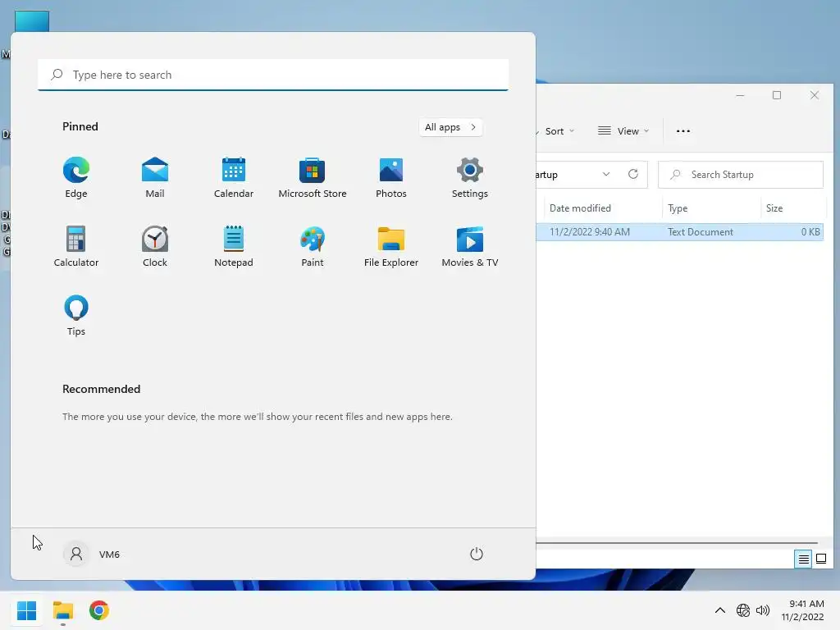Launch the Mail app
Image resolution: width=840 pixels, height=630 pixels.
coord(155,178)
